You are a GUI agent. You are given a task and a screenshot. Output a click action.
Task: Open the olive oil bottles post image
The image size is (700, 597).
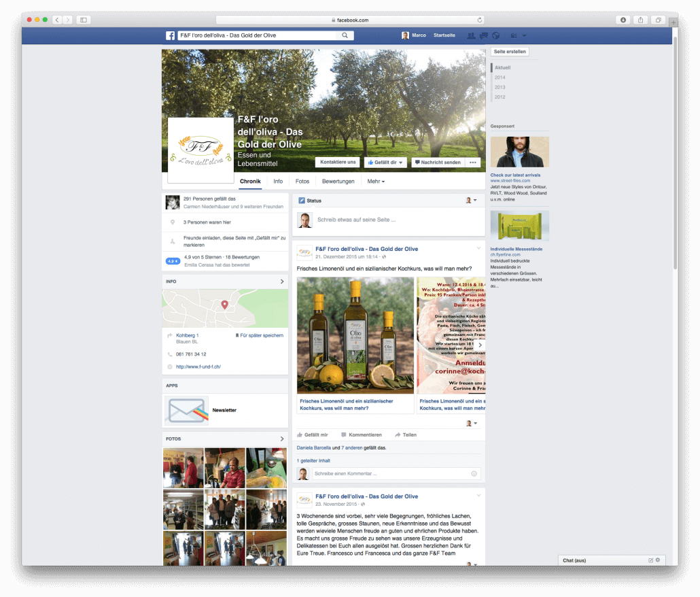355,336
